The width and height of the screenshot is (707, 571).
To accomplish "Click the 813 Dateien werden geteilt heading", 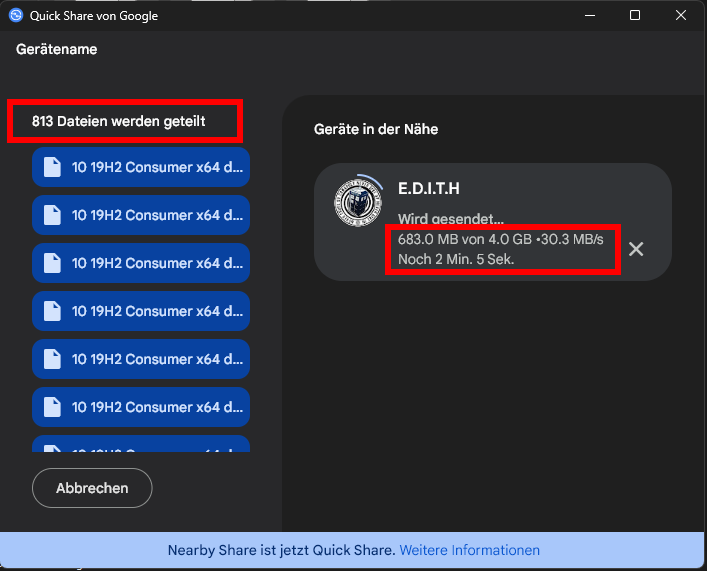I will pos(119,121).
